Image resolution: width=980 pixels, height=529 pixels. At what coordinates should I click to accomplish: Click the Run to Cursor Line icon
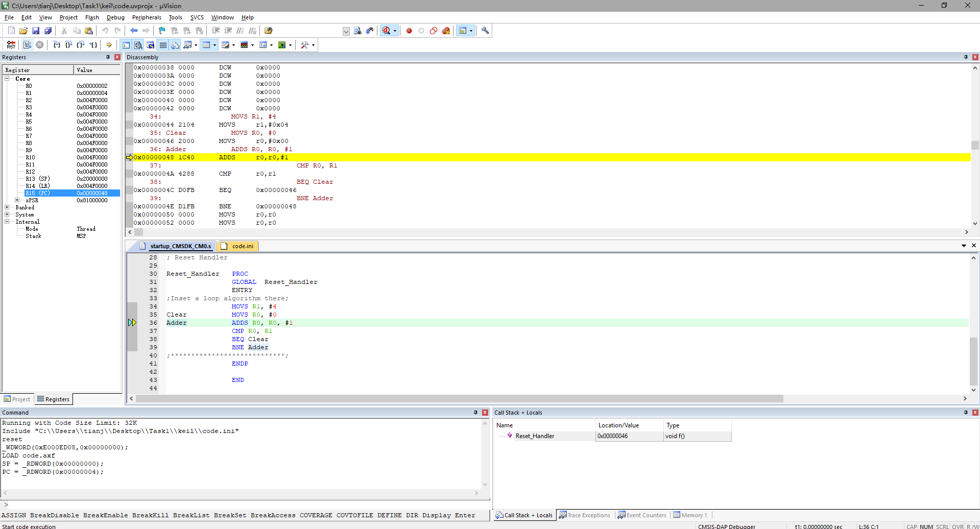[x=94, y=45]
